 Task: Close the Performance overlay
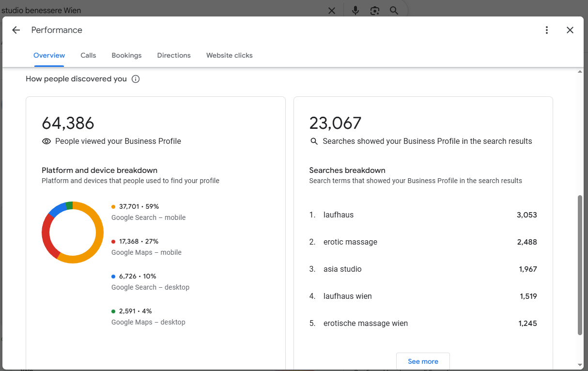(570, 30)
